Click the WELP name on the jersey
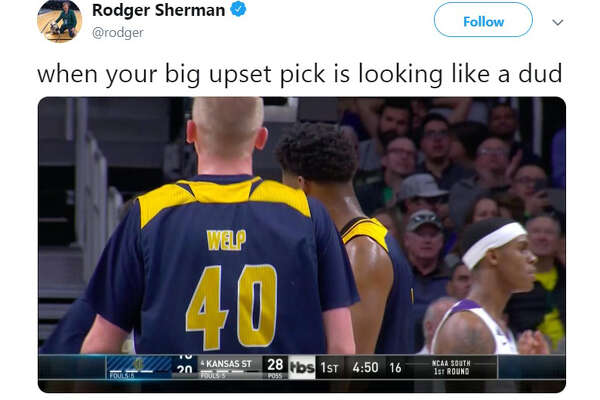Screen dimensions: 600x400 pos(226,240)
